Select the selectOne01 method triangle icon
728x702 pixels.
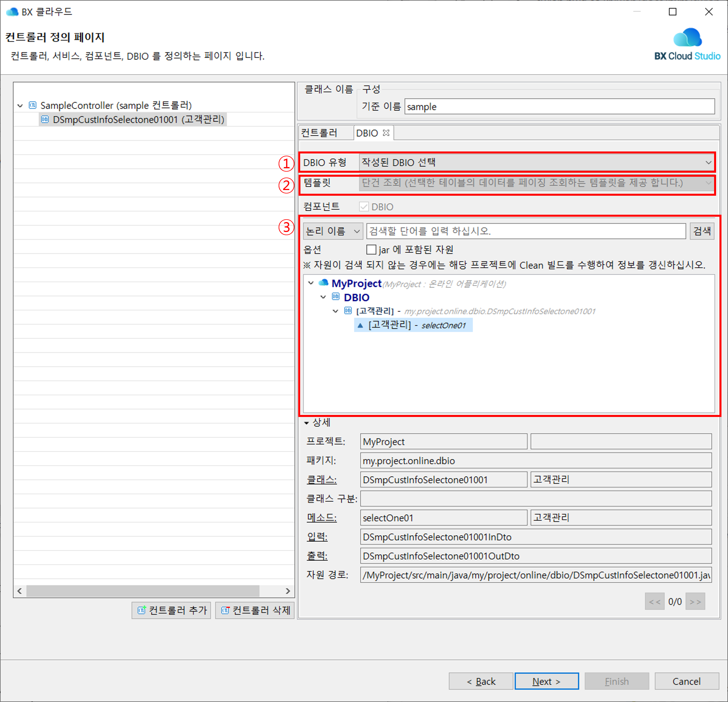coord(360,325)
